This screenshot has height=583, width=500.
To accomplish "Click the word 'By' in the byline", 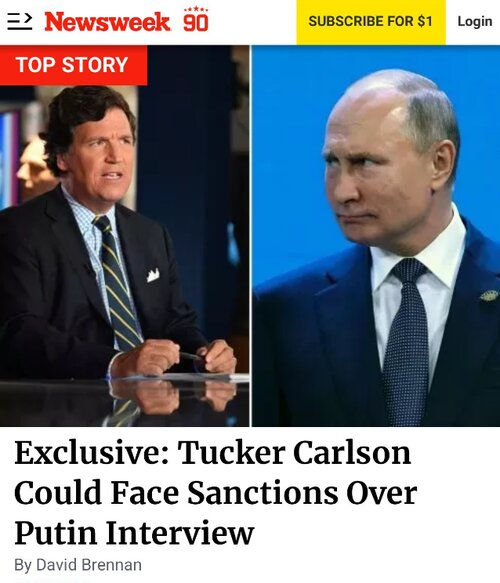I will coord(23,566).
